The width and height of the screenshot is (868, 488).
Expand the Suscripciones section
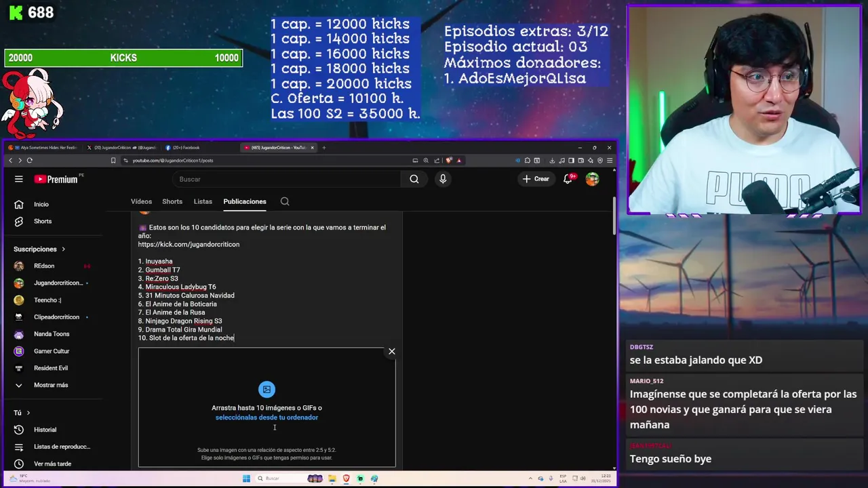pos(39,249)
